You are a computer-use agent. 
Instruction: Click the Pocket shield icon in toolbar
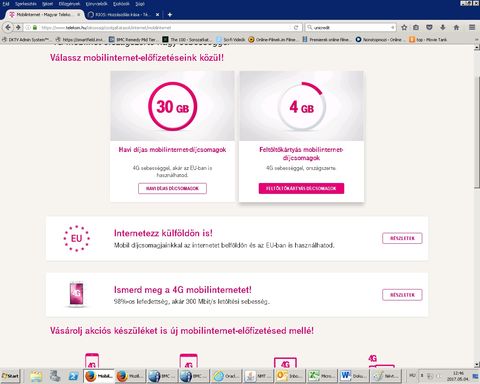(429, 27)
